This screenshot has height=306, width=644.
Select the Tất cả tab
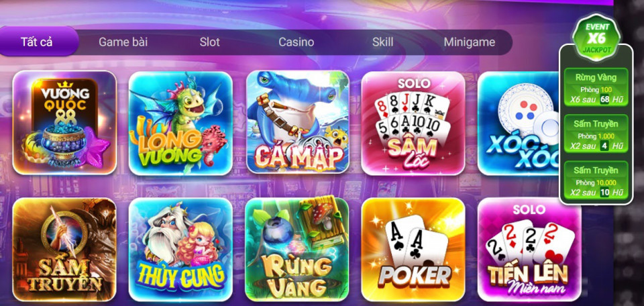[37, 42]
